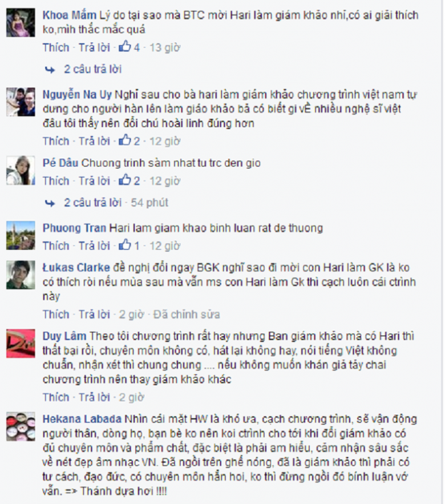Open Hekana Labada profile name link
This screenshot has height=504, width=445.
click(82, 419)
